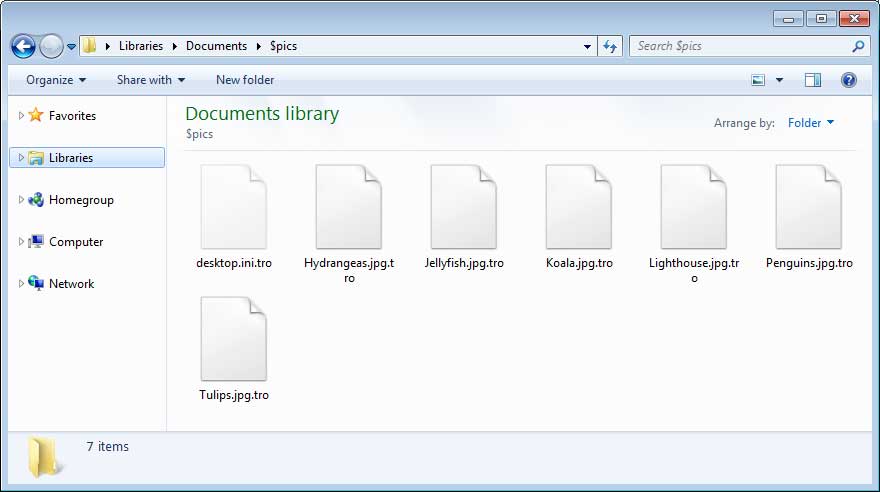Open the address bar previous locations dropdown
The image size is (880, 492).
(587, 47)
